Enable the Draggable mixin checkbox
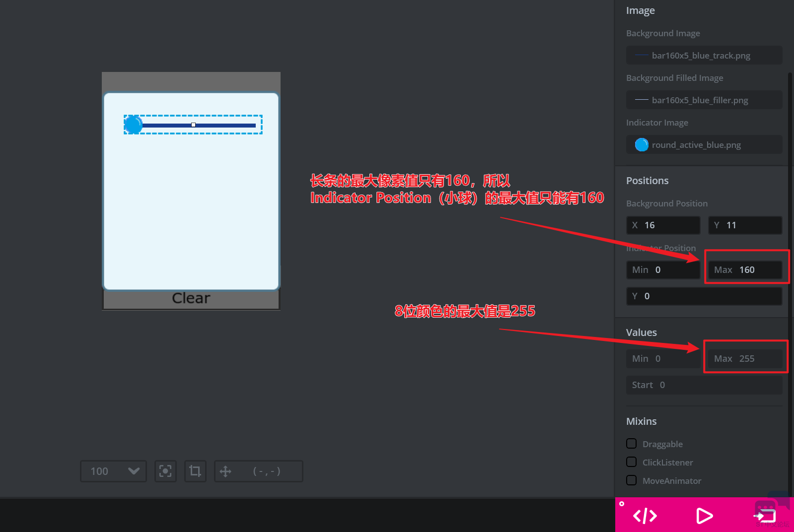The width and height of the screenshot is (794, 532). [632, 444]
